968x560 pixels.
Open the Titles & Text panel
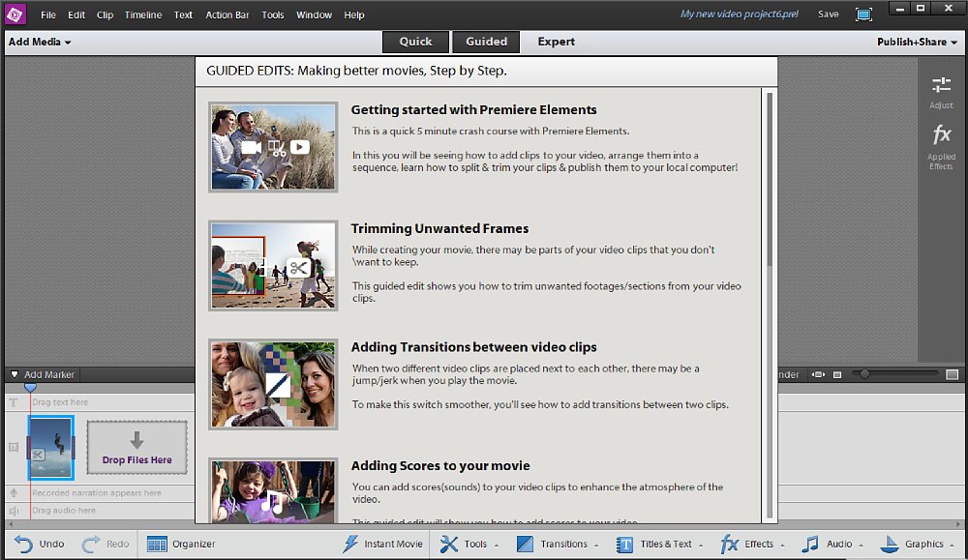tap(659, 544)
